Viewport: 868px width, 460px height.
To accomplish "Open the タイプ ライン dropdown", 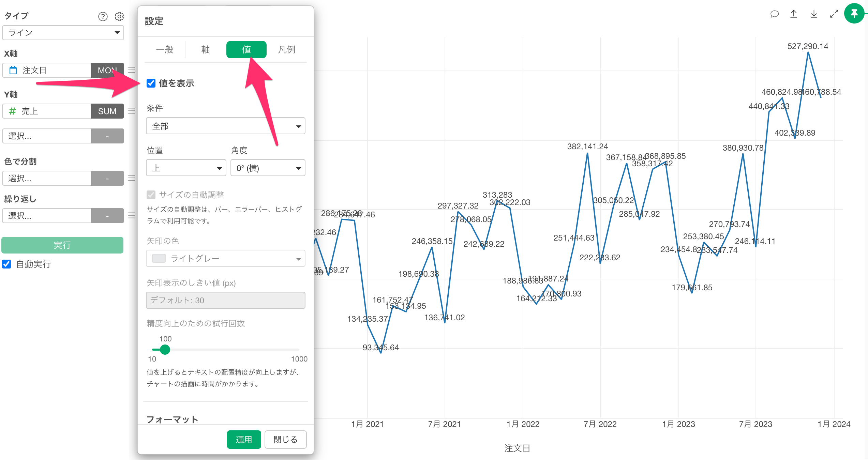I will (63, 33).
